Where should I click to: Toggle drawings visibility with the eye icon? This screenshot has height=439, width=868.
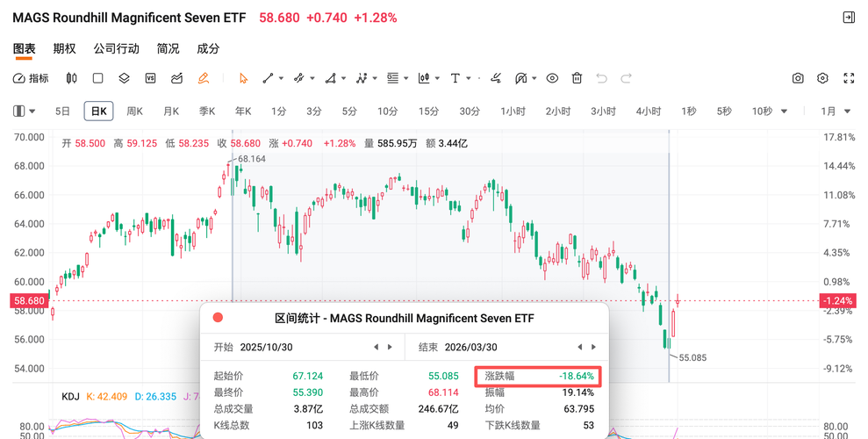(x=552, y=79)
